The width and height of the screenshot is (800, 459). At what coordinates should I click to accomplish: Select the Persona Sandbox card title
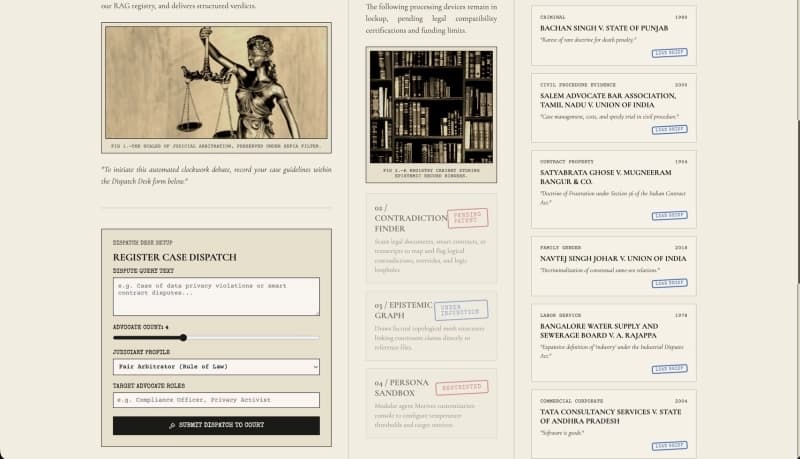pyautogui.click(x=402, y=388)
